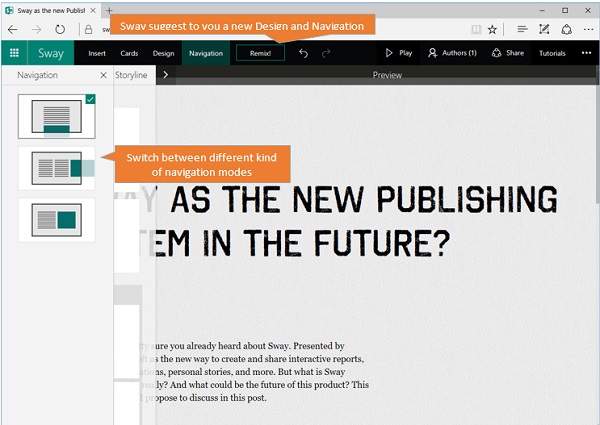Image resolution: width=600 pixels, height=425 pixels.
Task: Go forward in the browser
Action: point(36,29)
